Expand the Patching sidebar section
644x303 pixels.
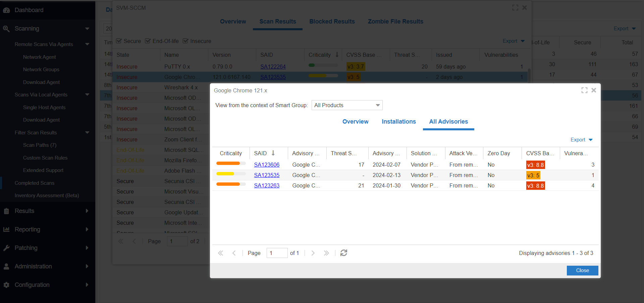pos(87,248)
